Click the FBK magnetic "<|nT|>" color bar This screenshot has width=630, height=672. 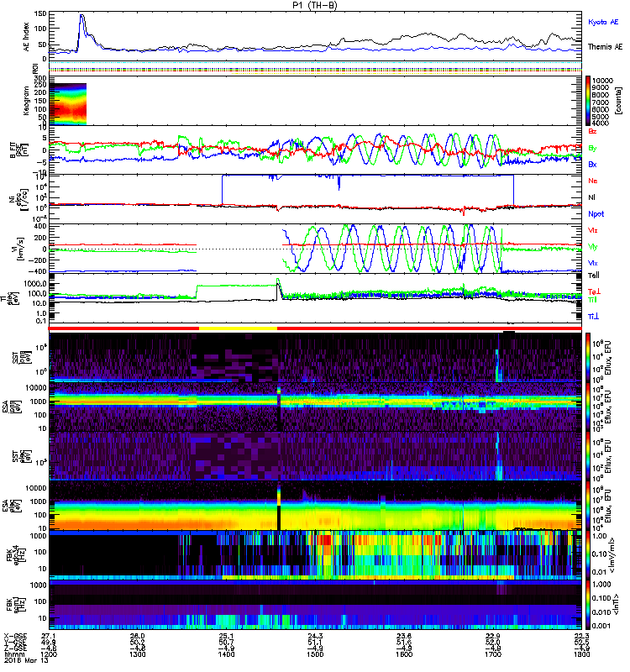coord(587,605)
